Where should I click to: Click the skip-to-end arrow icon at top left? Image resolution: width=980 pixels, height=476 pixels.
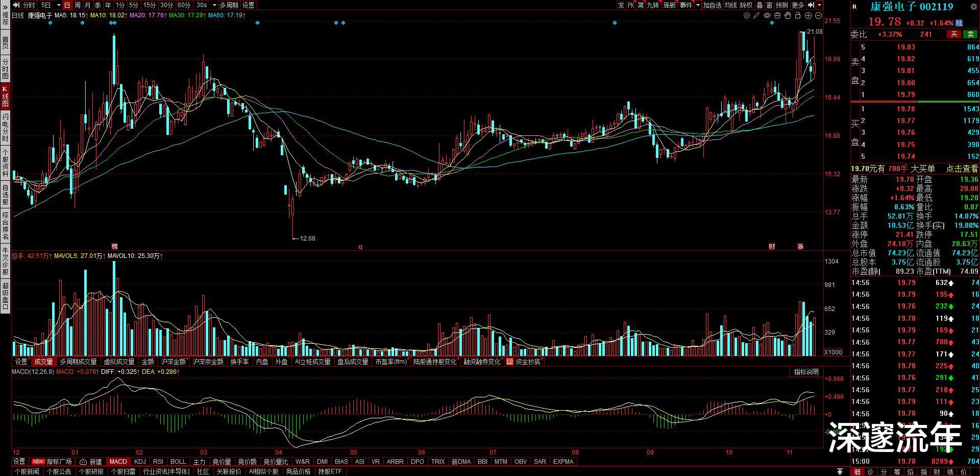point(16,5)
